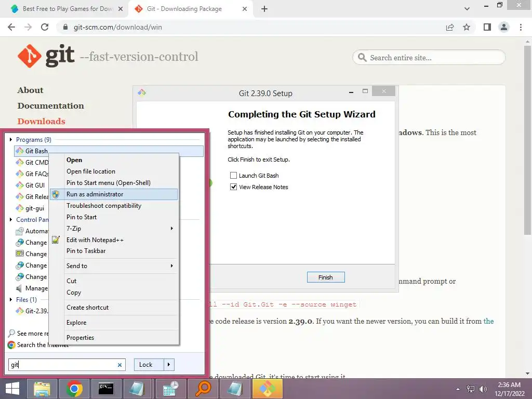Click the git logo in page header
This screenshot has width=532, height=399.
pos(46,56)
